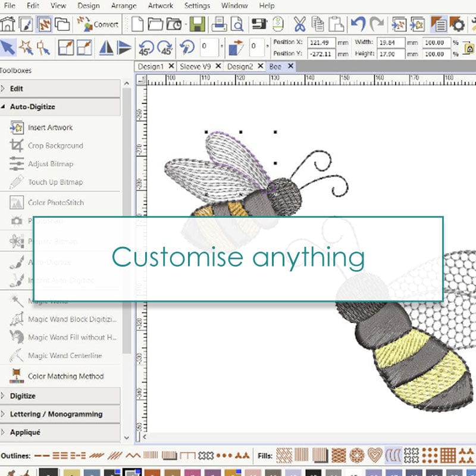
Task: Select the heart-shaped fill stitch type
Action: point(374,456)
